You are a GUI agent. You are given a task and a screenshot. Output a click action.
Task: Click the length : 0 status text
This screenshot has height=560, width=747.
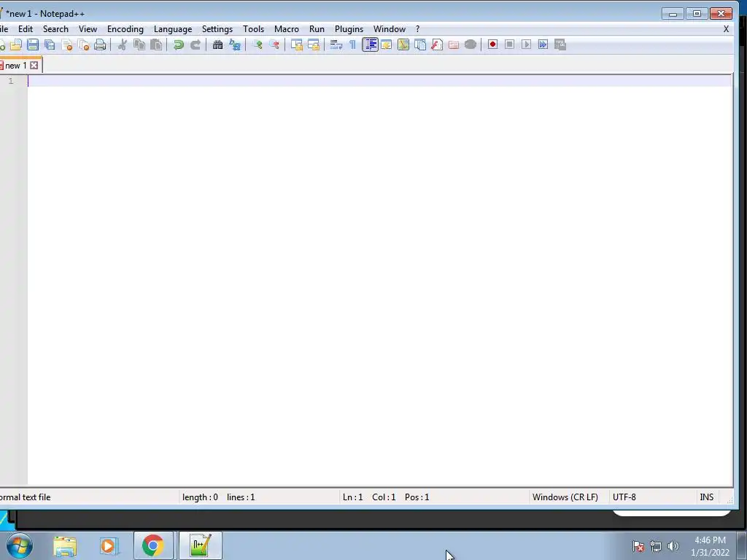[x=200, y=497]
